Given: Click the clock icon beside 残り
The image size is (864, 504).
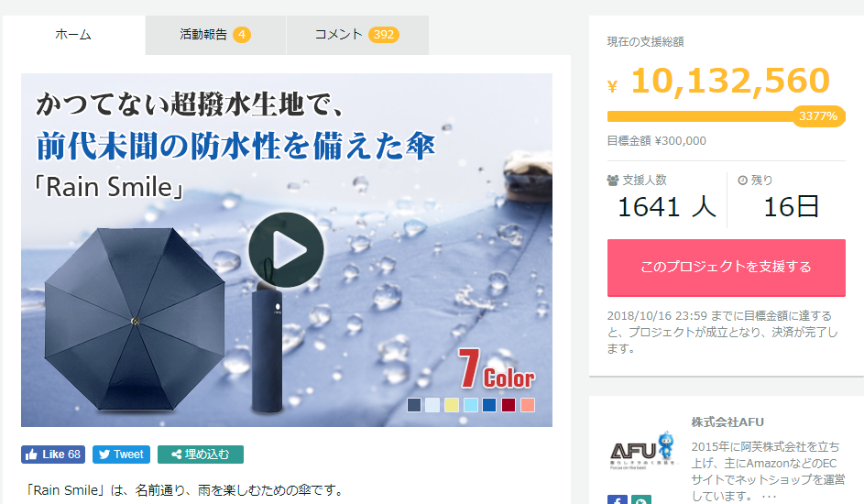Looking at the screenshot, I should 742,181.
